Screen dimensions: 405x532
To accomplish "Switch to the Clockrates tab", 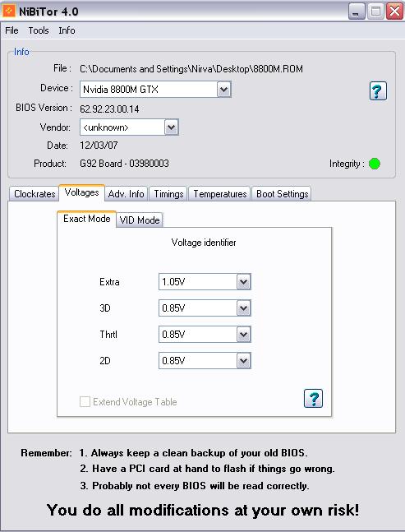I will coord(35,194).
